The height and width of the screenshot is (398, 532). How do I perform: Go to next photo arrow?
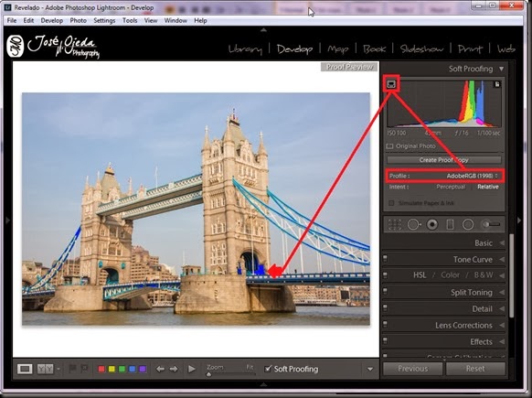tap(174, 369)
